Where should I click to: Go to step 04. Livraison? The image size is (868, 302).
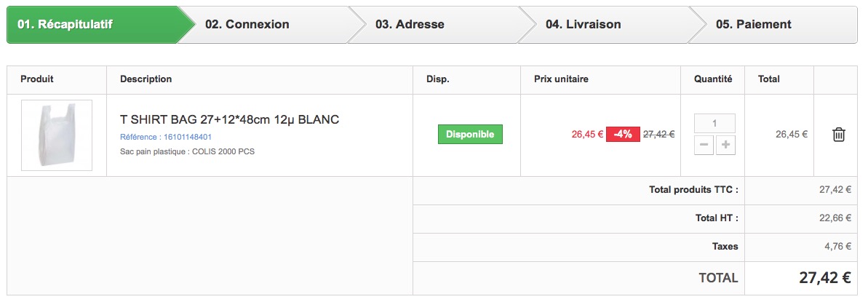coord(583,25)
